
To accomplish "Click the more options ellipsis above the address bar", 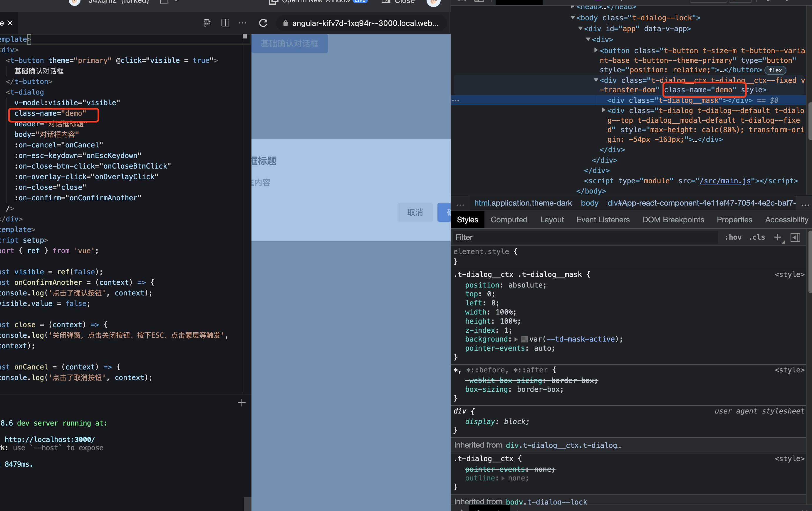I will click(242, 23).
